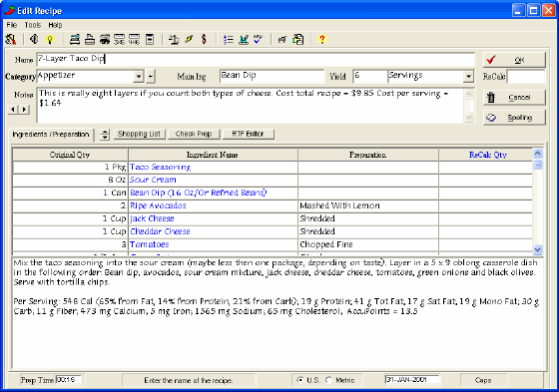Click the Notes scrollbar up arrow
Viewport: 559px width, 392px height.
point(469,94)
